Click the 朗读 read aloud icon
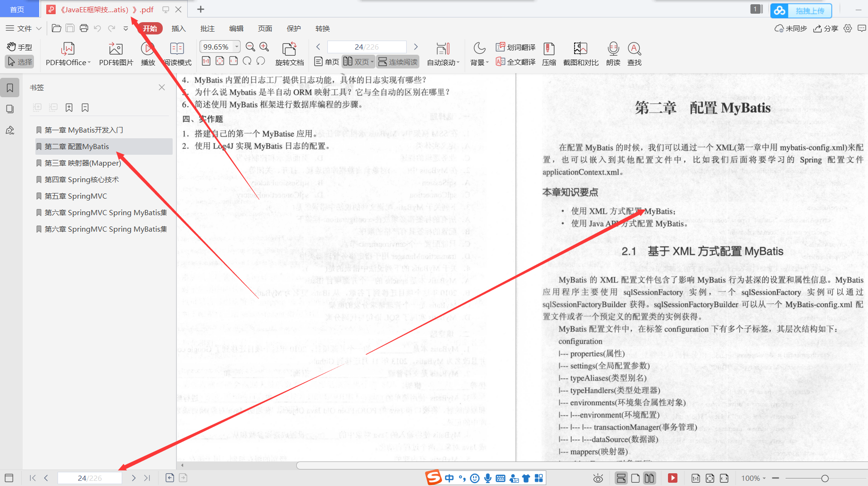This screenshot has width=868, height=486. [x=613, y=54]
